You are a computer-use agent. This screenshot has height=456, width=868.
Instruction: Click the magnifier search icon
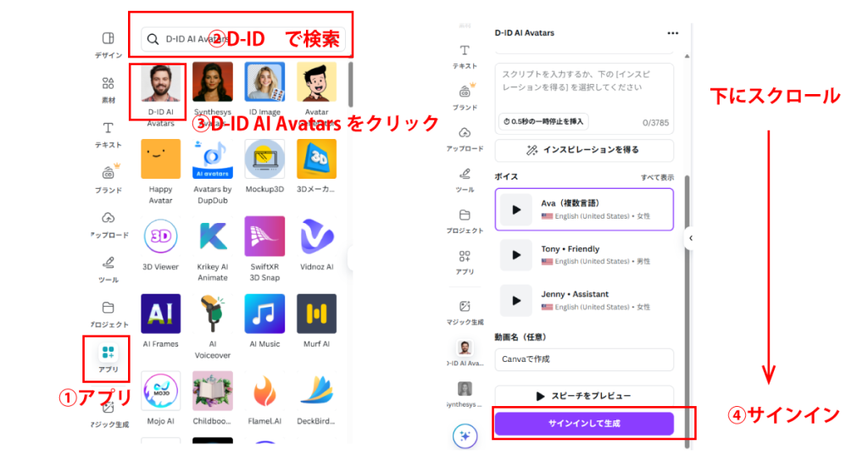click(153, 39)
